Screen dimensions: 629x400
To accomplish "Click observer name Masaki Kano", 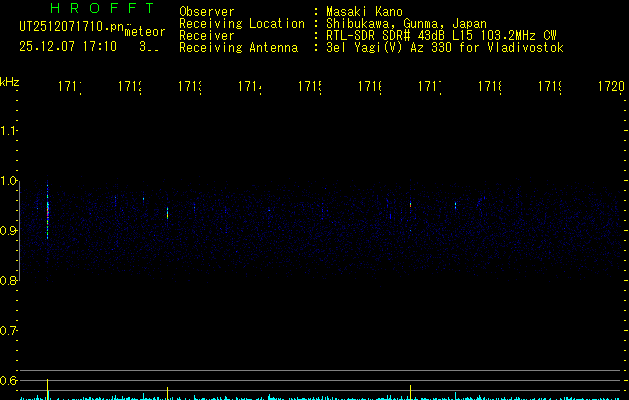I will [364, 12].
